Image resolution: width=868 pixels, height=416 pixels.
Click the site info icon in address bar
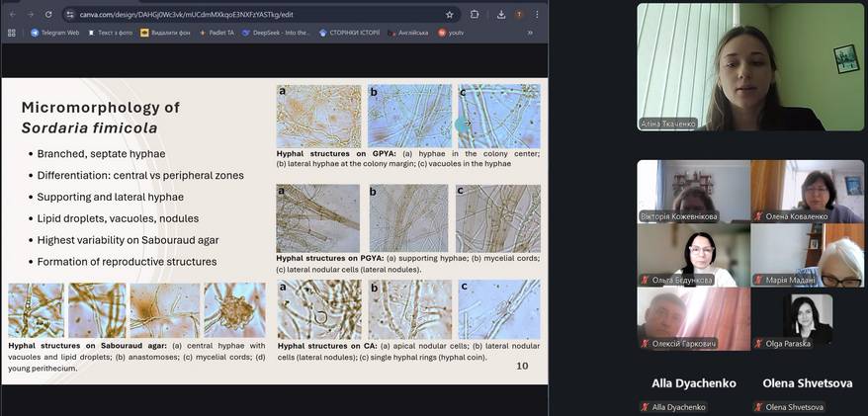point(69,15)
